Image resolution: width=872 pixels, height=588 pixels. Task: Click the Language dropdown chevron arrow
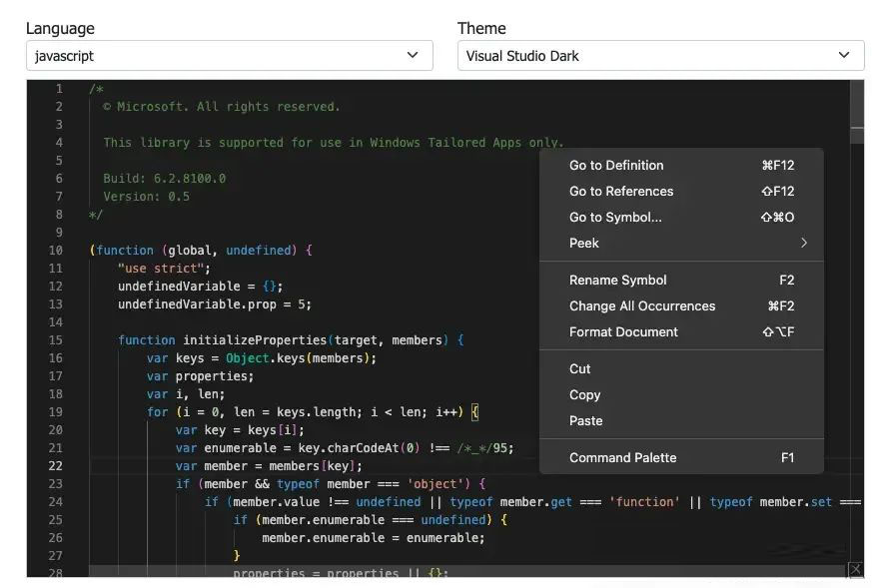413,56
